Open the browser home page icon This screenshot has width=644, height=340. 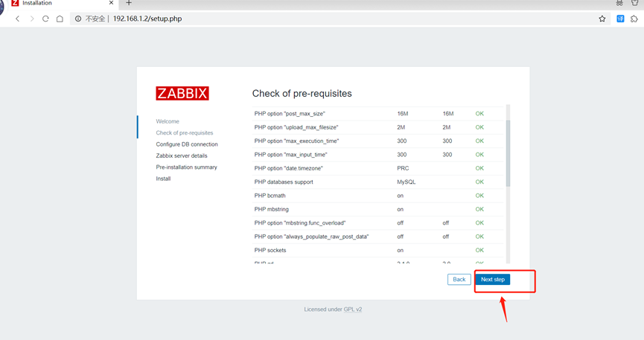[60, 19]
